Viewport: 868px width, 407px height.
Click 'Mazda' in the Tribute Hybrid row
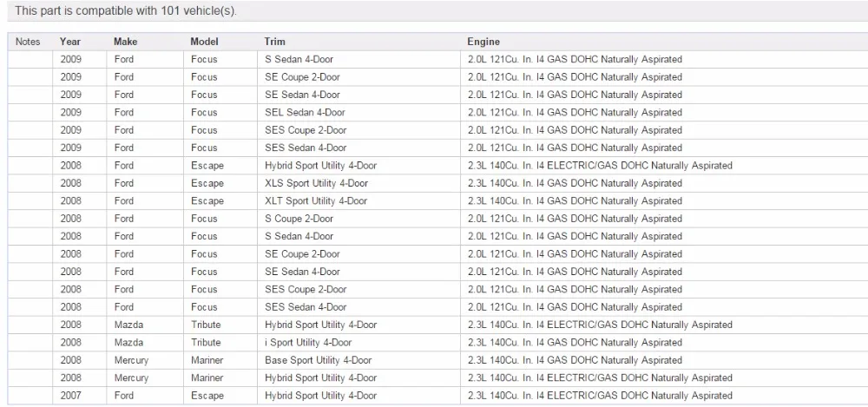128,325
